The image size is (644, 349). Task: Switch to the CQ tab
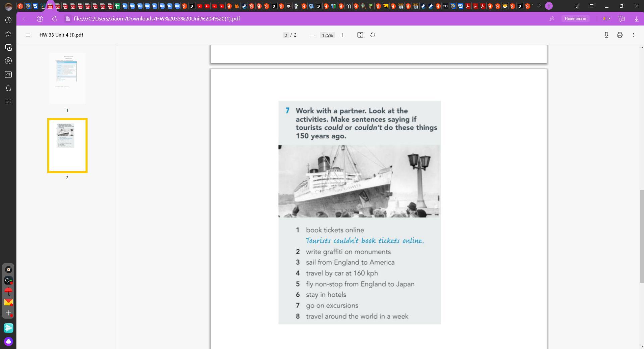pos(445,6)
